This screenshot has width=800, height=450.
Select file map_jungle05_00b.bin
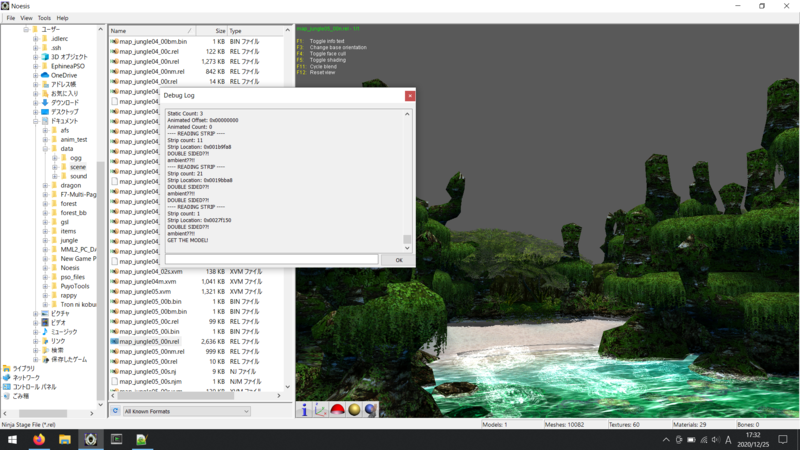click(x=150, y=302)
